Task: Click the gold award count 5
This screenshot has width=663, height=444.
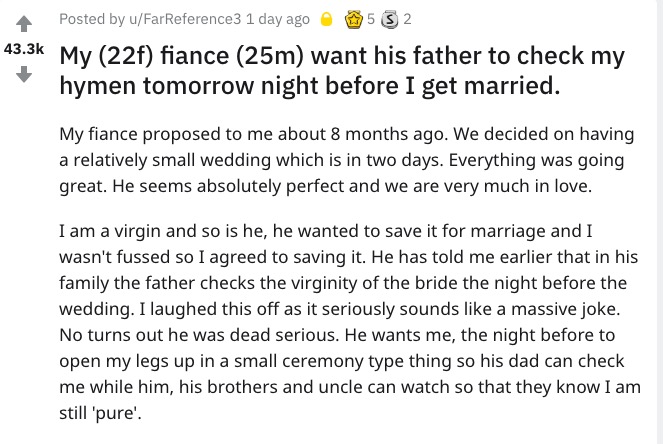Action: pos(371,19)
